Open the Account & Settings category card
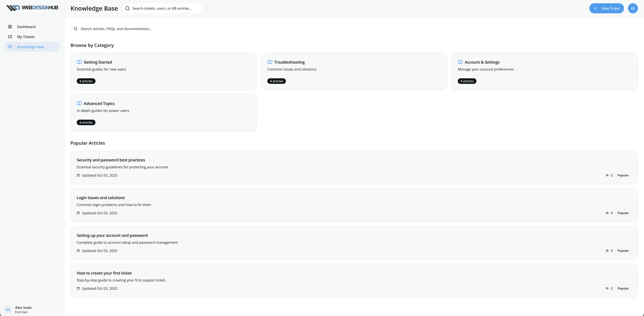 pyautogui.click(x=544, y=71)
